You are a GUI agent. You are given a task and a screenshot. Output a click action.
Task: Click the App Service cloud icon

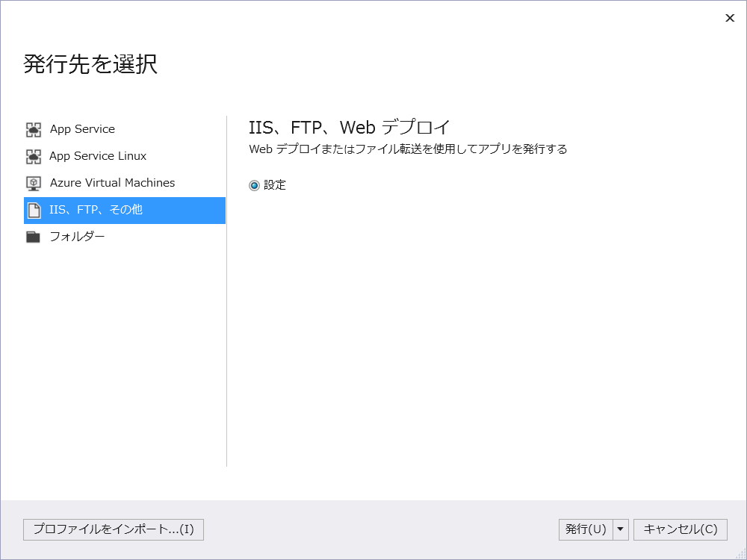(34, 129)
